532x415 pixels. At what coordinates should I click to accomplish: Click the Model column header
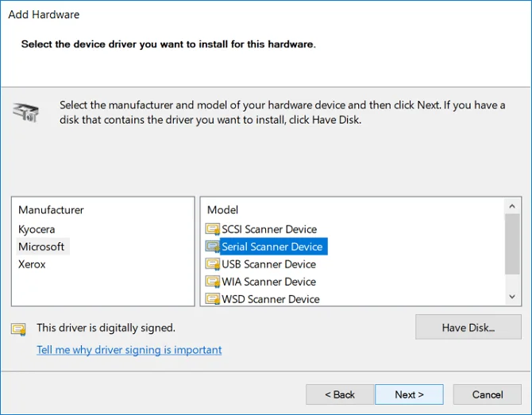pos(222,209)
